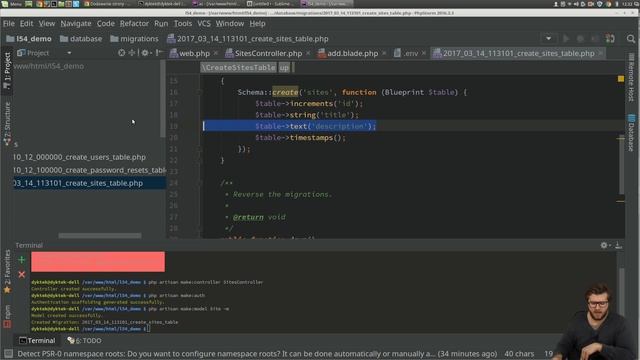Viewport: 640px width, 360px height.
Task: Toggle the npm side panel
Action: click(x=7, y=317)
